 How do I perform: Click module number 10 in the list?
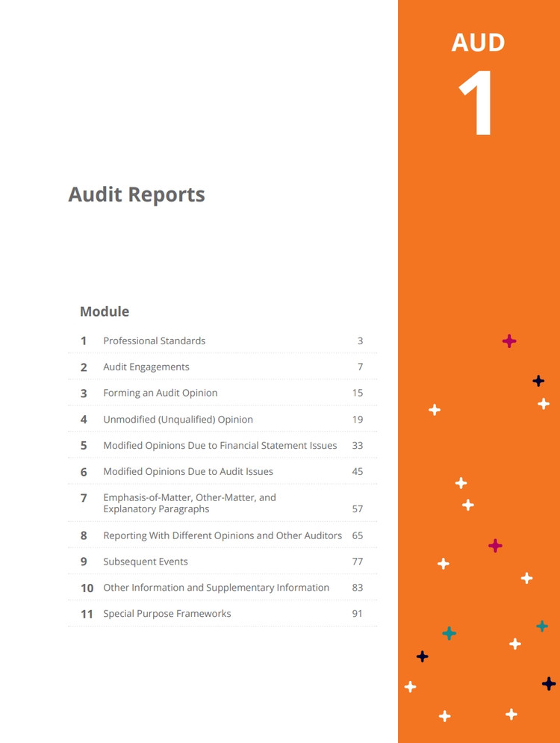coord(87,588)
